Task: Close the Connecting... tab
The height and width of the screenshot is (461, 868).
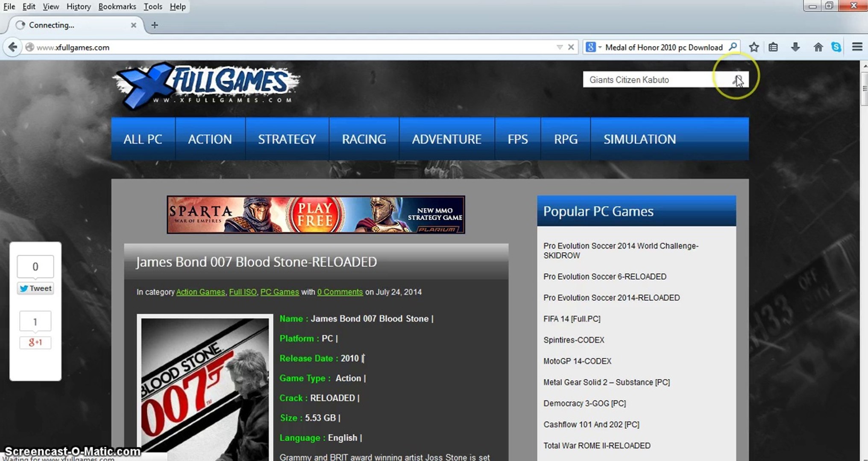Action: 134,25
